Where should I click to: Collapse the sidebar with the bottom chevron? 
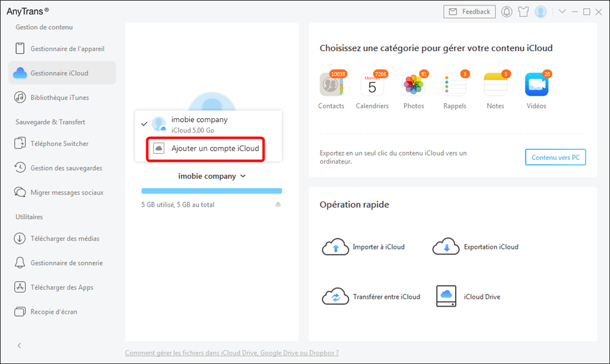[19, 345]
